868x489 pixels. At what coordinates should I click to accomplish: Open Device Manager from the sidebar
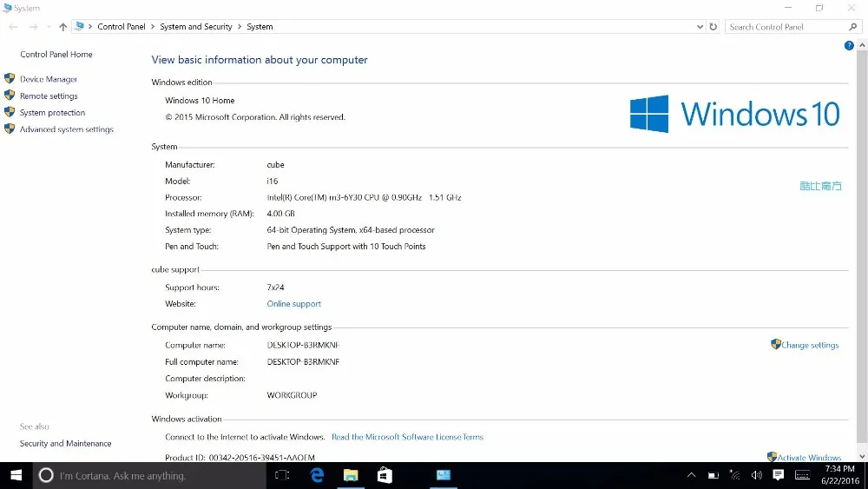[49, 79]
